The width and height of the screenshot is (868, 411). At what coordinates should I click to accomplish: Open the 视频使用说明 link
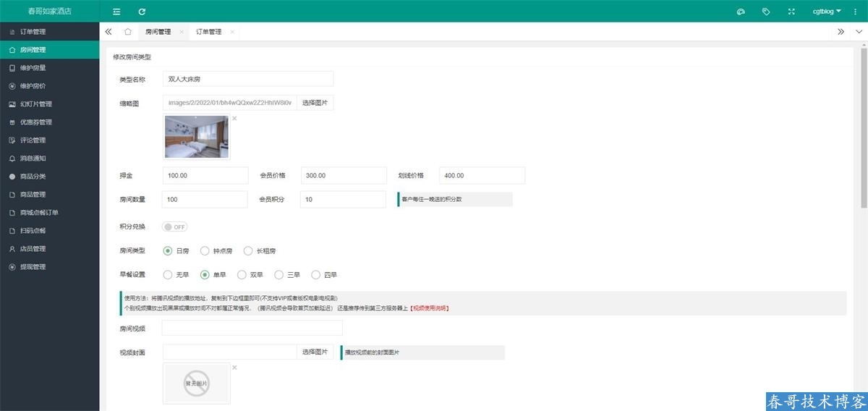[430, 308]
